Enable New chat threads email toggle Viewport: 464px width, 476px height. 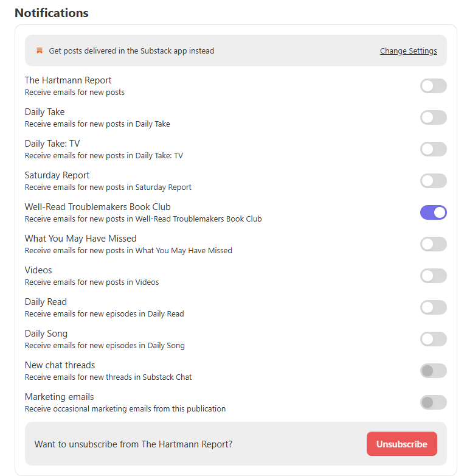click(x=434, y=371)
